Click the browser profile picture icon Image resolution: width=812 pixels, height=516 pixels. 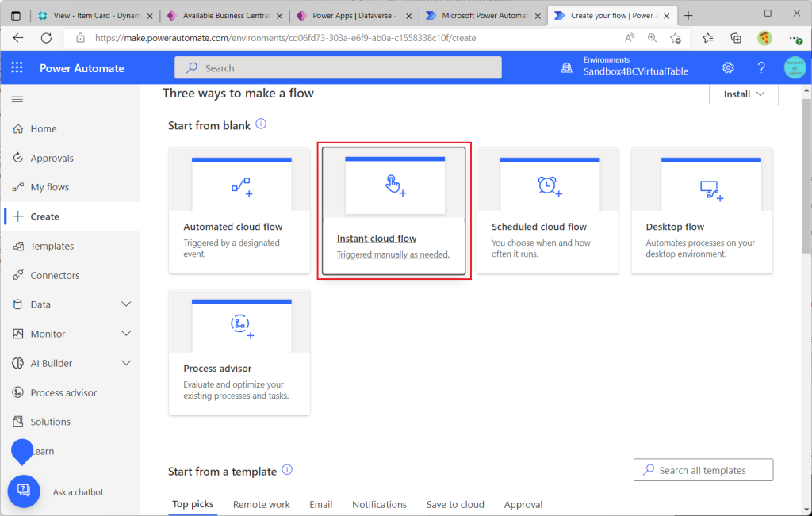tap(764, 38)
